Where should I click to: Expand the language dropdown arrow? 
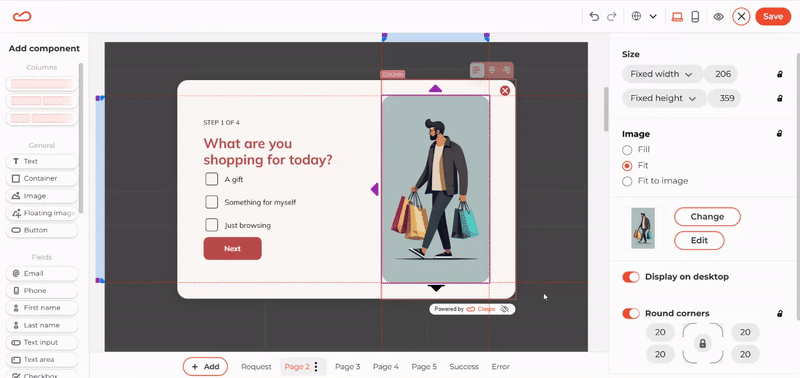653,16
